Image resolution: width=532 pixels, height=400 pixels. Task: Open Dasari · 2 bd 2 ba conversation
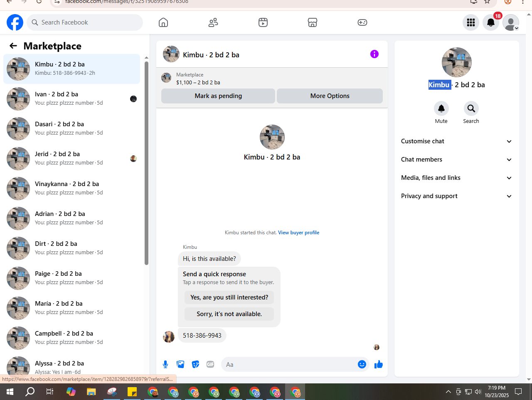pos(72,129)
